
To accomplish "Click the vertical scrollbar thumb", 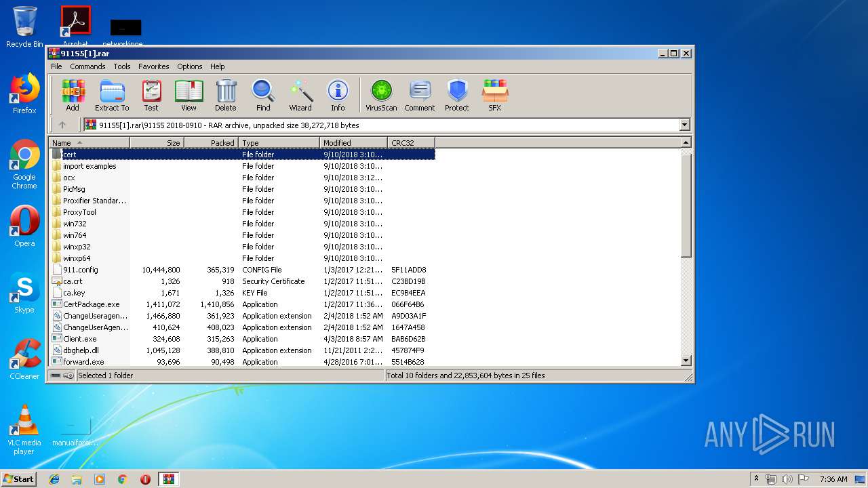I will [686, 205].
